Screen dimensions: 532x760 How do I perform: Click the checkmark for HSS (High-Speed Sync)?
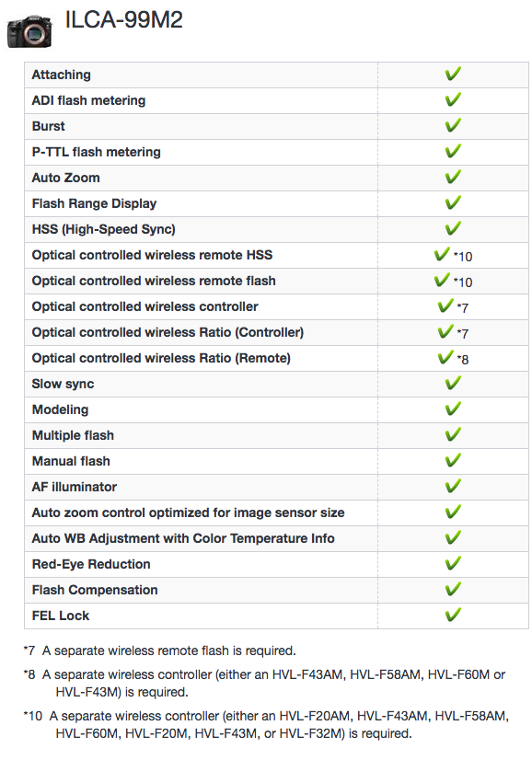453,228
